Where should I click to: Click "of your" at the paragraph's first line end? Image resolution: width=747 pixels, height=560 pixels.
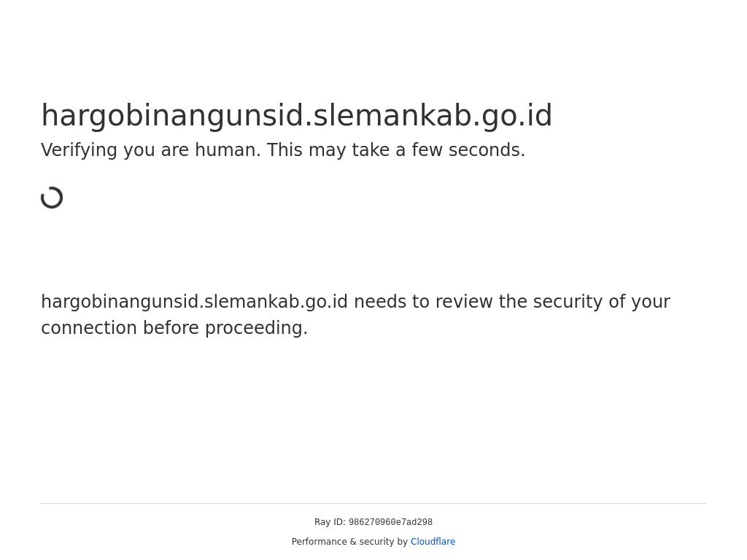(x=639, y=302)
